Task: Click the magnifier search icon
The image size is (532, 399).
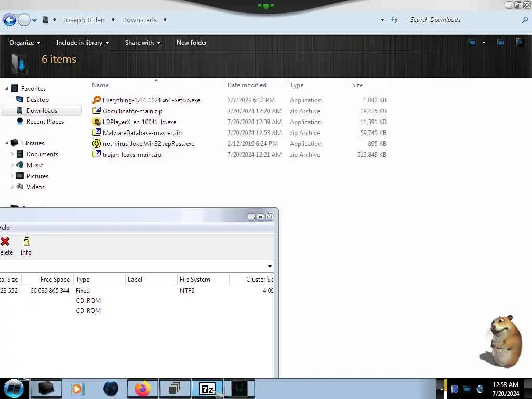Action: (x=525, y=20)
